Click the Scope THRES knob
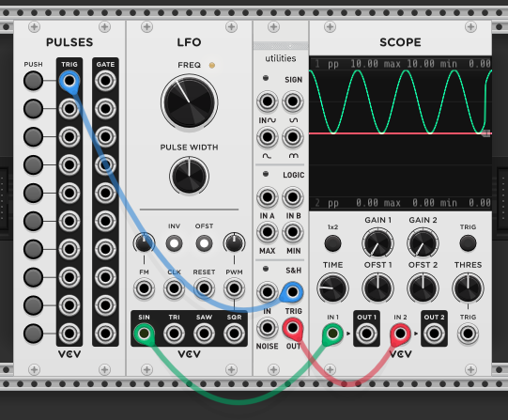508x420 pixels. [x=468, y=288]
